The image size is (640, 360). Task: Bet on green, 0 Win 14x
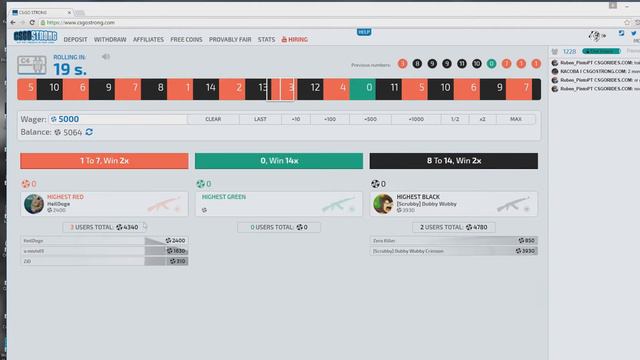click(279, 161)
